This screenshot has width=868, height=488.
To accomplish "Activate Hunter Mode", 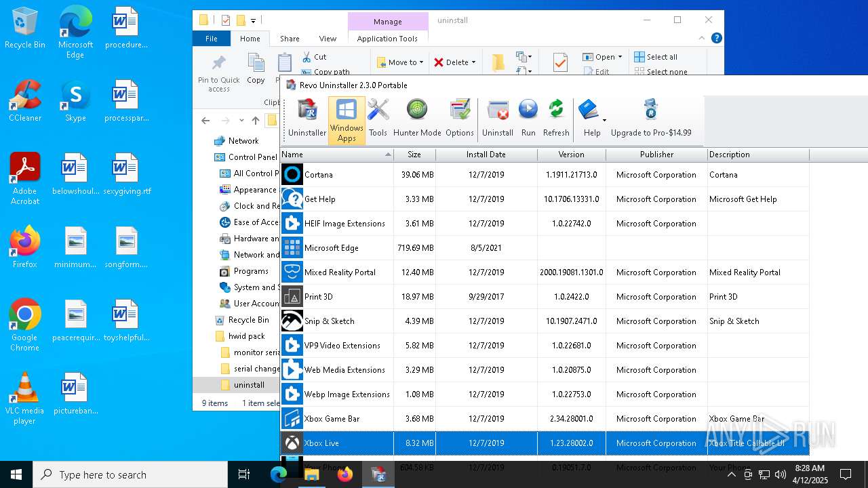I will (x=417, y=119).
